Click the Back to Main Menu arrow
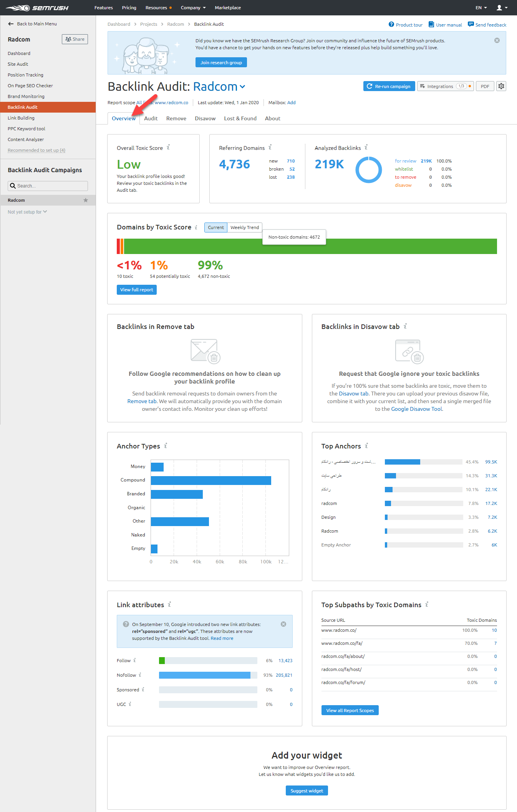This screenshot has width=517, height=812. (11, 24)
